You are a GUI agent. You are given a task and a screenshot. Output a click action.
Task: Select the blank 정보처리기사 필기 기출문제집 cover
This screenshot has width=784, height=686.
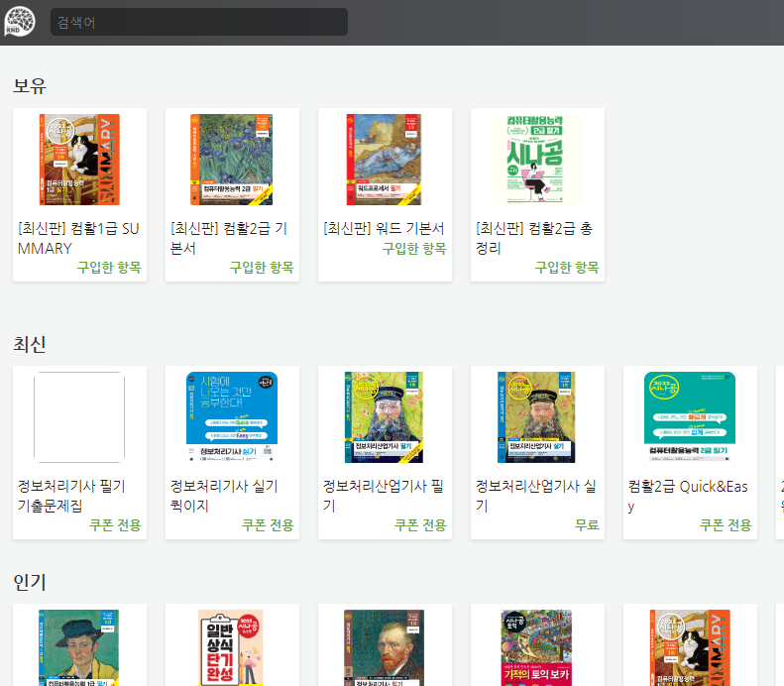79,417
